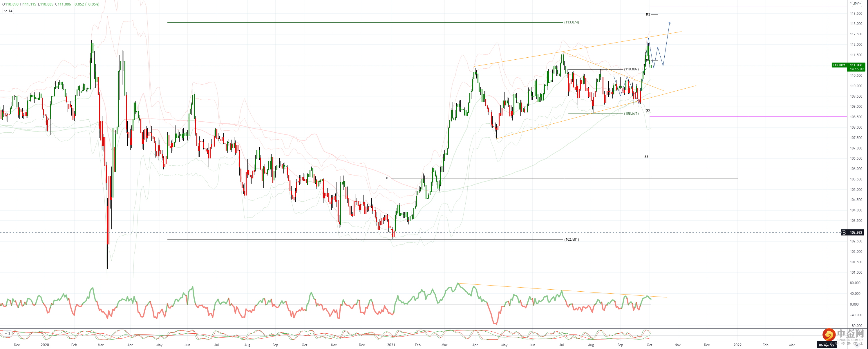Click the blue forecast arrow head
This screenshot has height=349, width=868.
coord(670,23)
